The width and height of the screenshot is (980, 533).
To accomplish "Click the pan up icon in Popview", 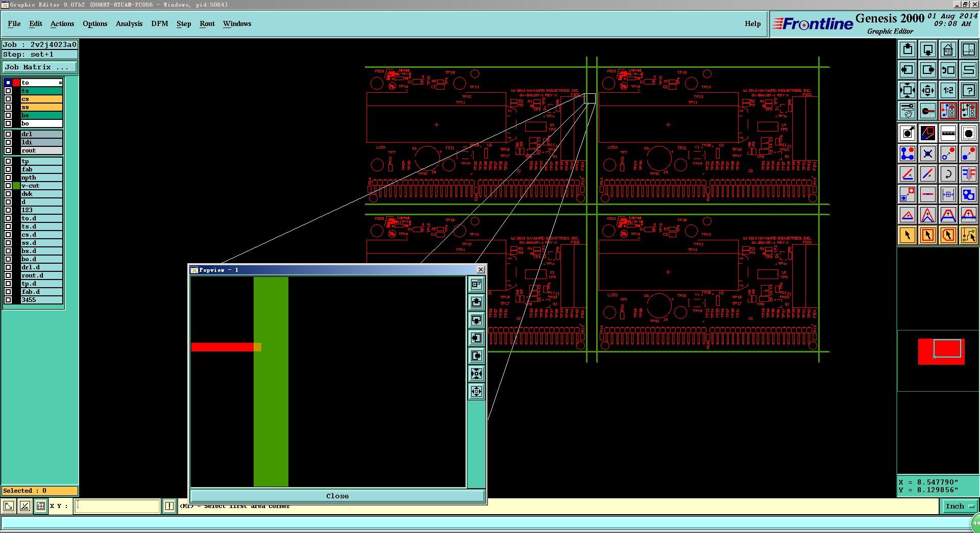I will coord(476,302).
